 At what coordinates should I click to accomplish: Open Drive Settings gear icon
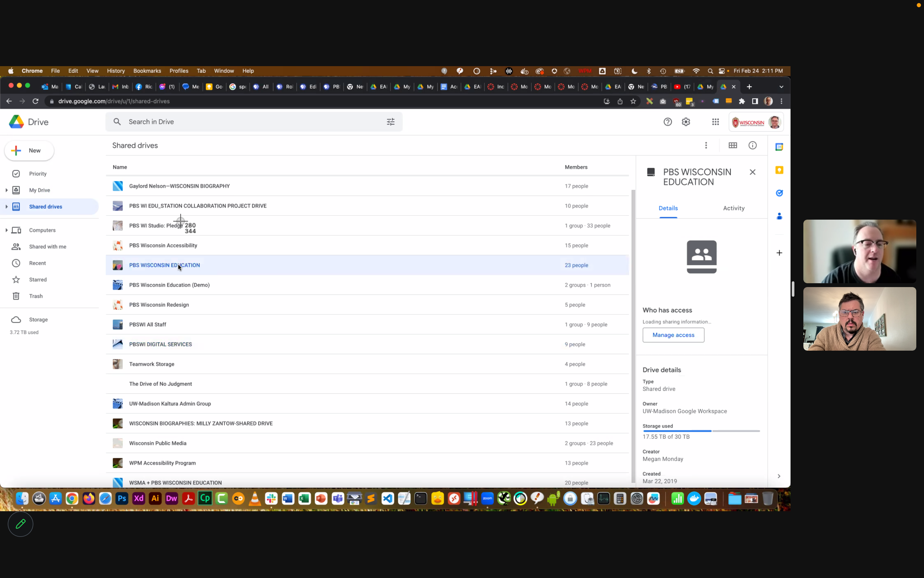[x=686, y=122]
